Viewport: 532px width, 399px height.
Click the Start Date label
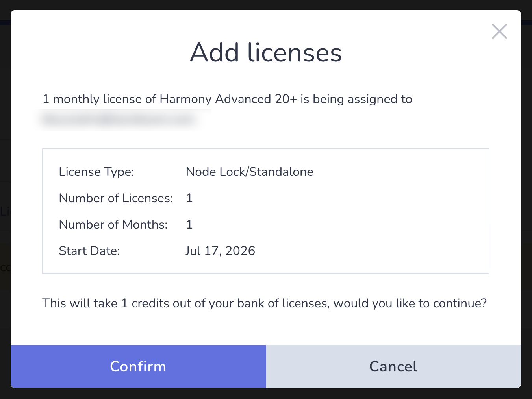point(89,251)
